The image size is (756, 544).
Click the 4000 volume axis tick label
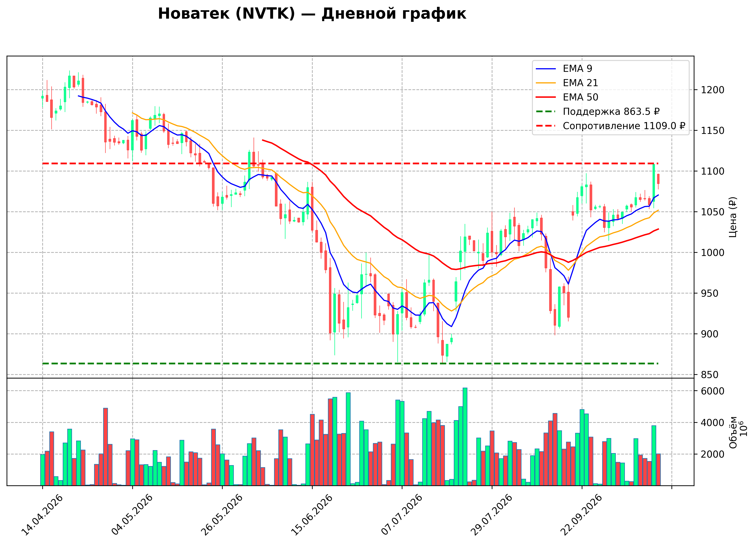(712, 423)
